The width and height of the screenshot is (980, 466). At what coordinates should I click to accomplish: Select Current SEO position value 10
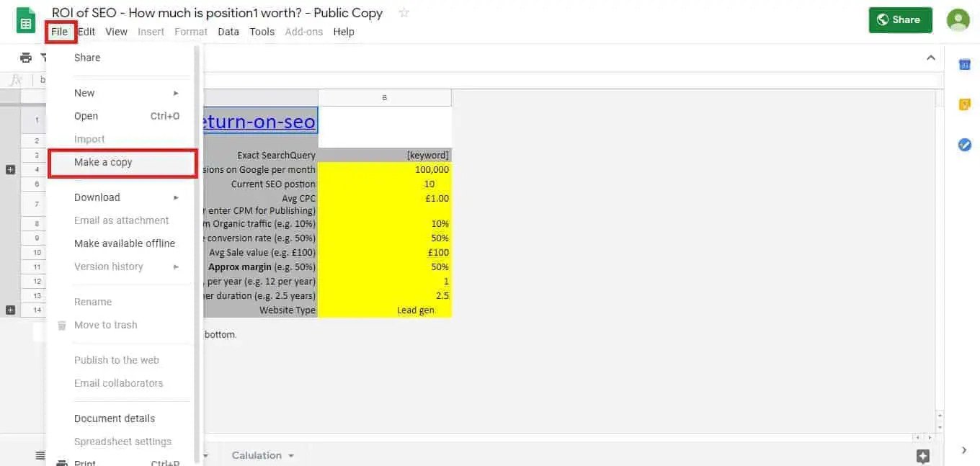[x=385, y=184]
